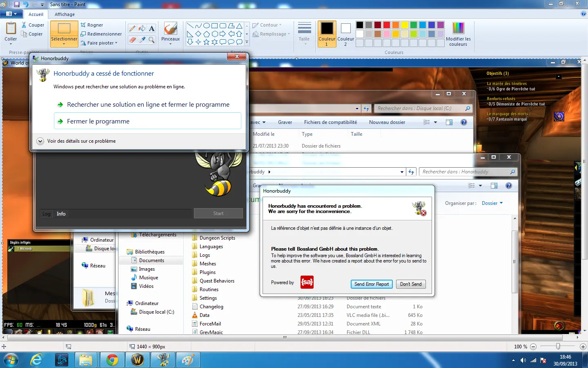The width and height of the screenshot is (588, 368).
Task: Click the Don't Send button
Action: [x=411, y=284]
